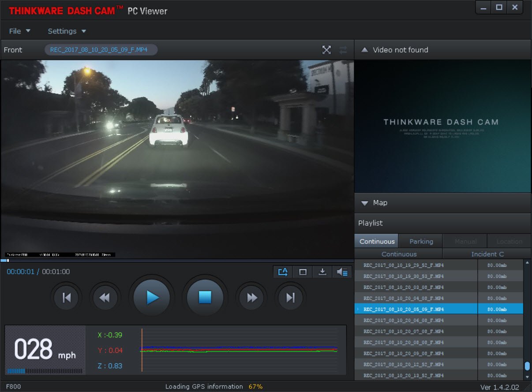Screen dimensions: 532x392
Task: Click the Y: 0.04 accelerometer value
Action: pos(110,351)
